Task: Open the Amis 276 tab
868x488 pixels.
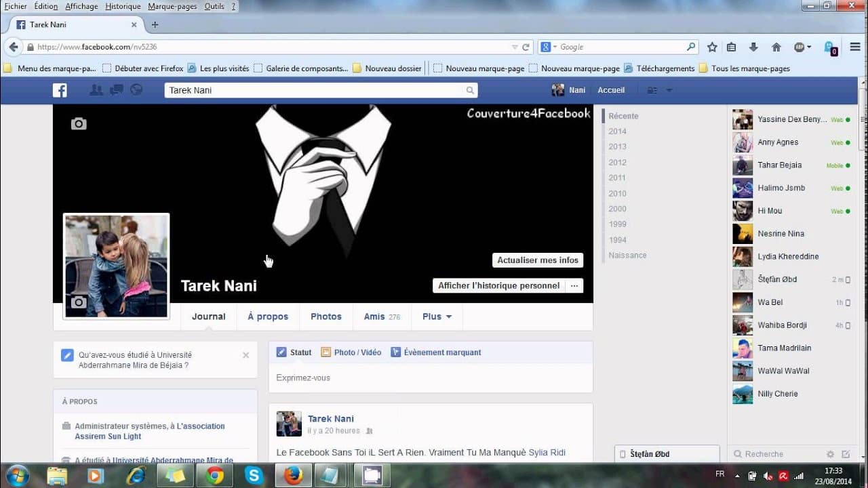Action: [x=382, y=317]
